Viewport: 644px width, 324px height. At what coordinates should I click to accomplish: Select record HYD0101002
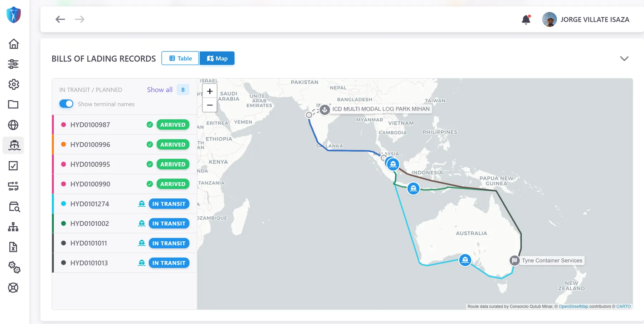pyautogui.click(x=125, y=224)
